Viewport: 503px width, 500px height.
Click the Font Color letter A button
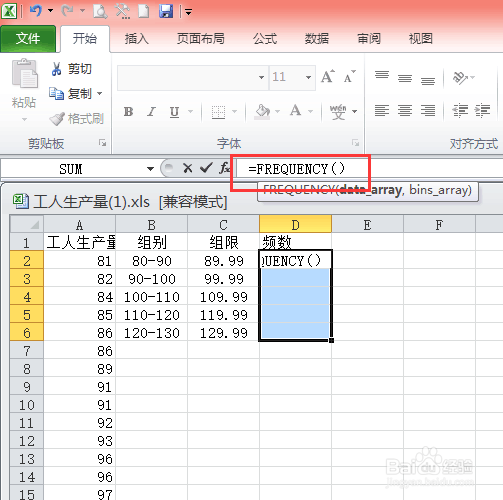click(x=295, y=111)
